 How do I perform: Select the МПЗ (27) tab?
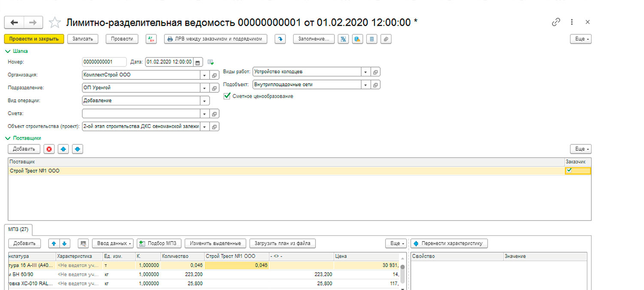19,229
